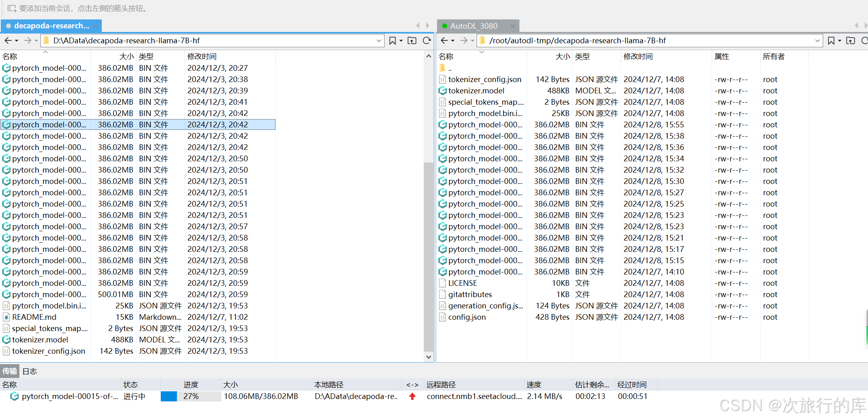This screenshot has height=420, width=868.
Task: Click remote tokenizer.model file icon
Action: [x=443, y=91]
